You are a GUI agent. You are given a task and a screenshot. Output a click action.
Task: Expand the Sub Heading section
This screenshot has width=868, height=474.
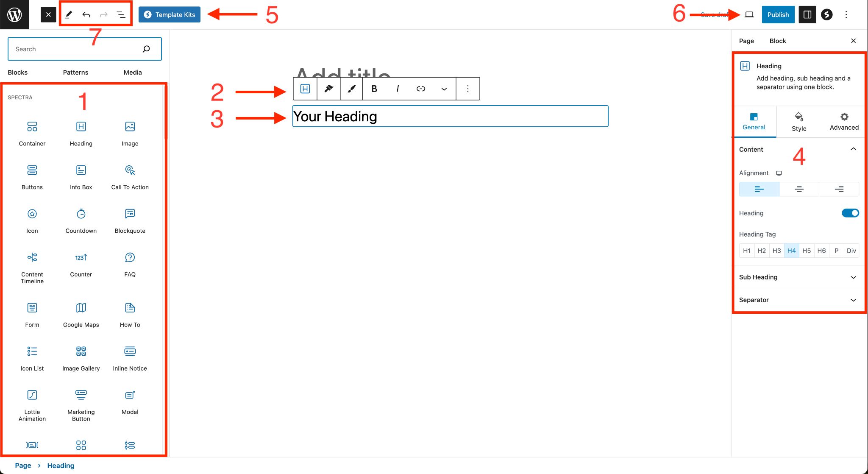[797, 277]
